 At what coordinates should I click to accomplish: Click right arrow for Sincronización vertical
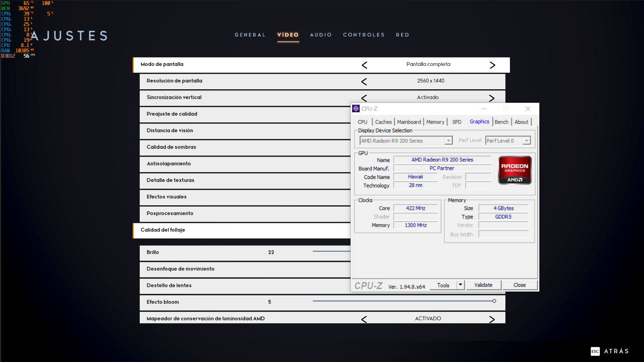point(491,98)
